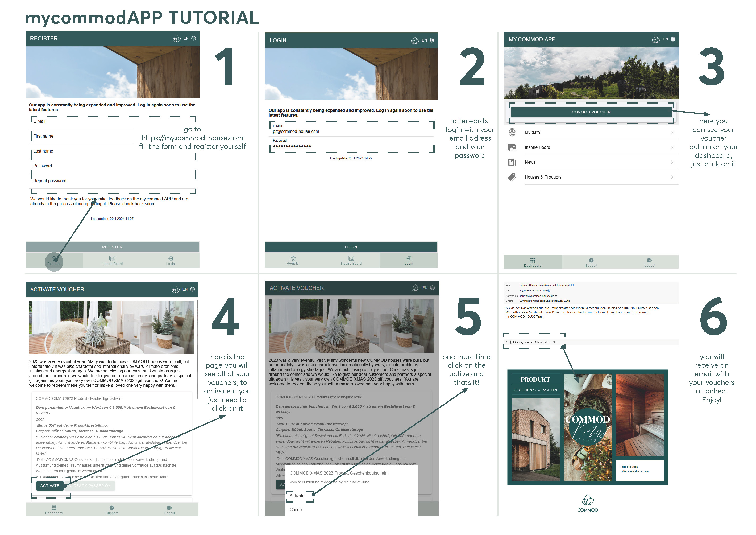Image resolution: width=756 pixels, height=535 pixels.
Task: Click the My data row label
Action: point(532,133)
